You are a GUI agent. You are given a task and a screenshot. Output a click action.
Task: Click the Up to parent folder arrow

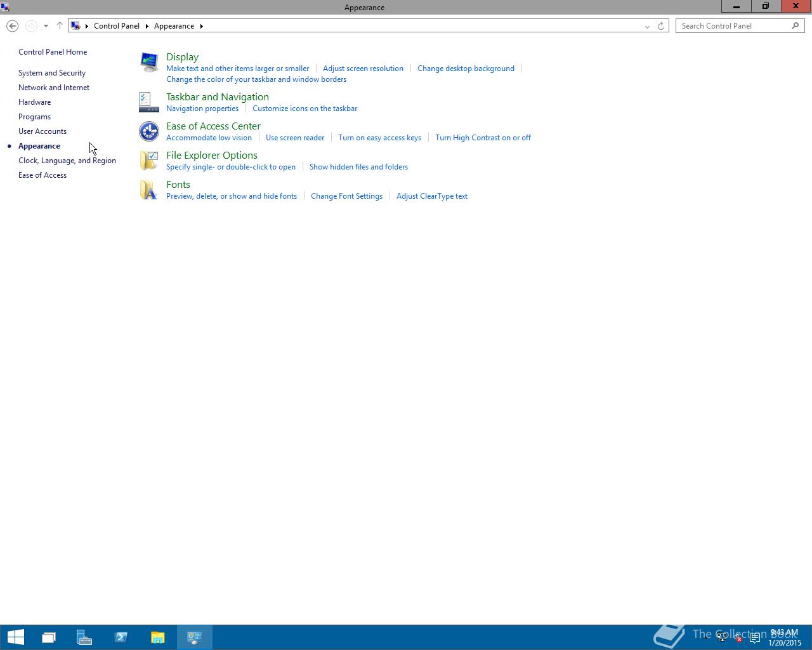click(x=60, y=26)
